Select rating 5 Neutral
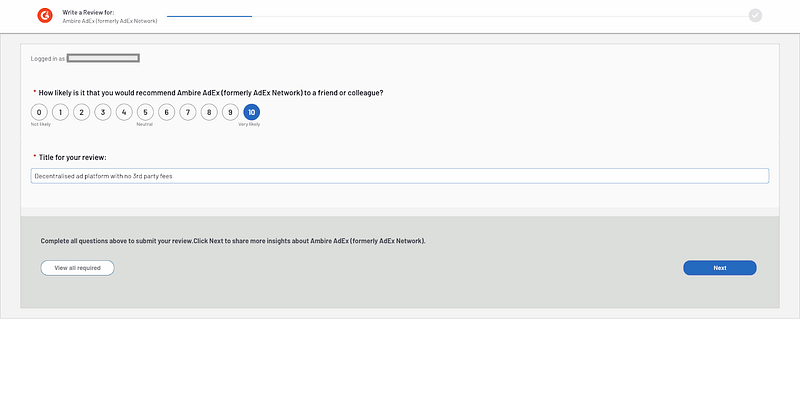 click(x=145, y=112)
